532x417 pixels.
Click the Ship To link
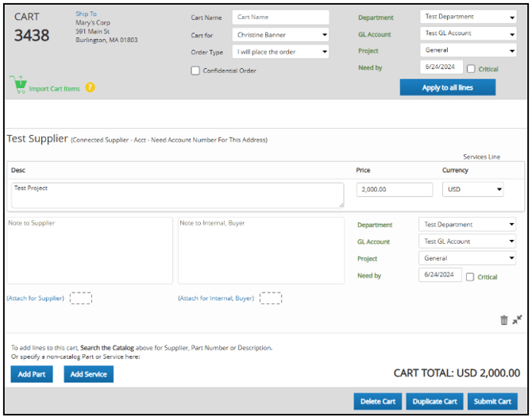pyautogui.click(x=86, y=14)
